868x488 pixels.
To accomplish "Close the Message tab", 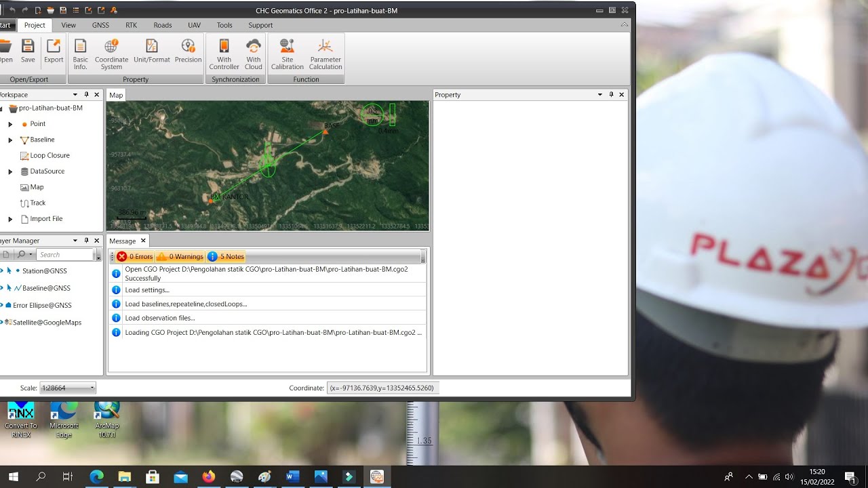I will [143, 241].
